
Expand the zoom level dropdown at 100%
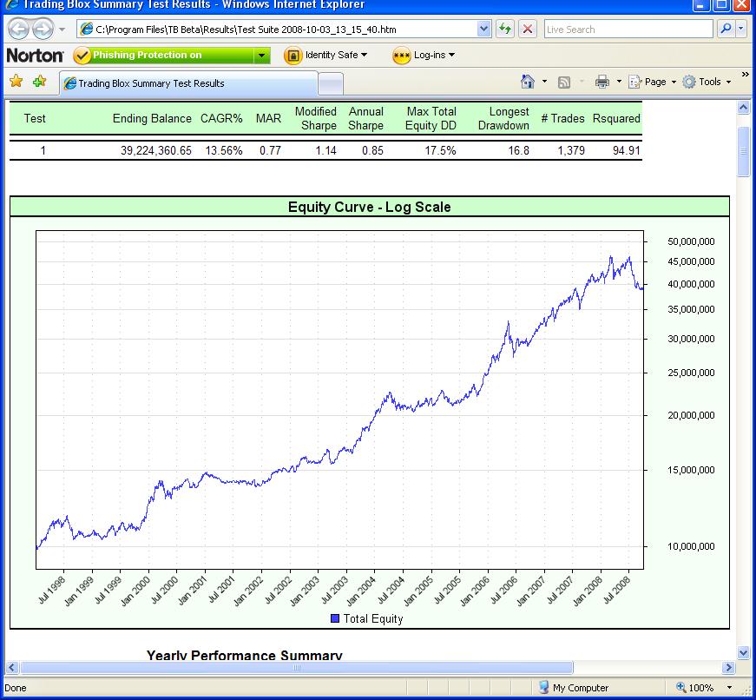(730, 688)
